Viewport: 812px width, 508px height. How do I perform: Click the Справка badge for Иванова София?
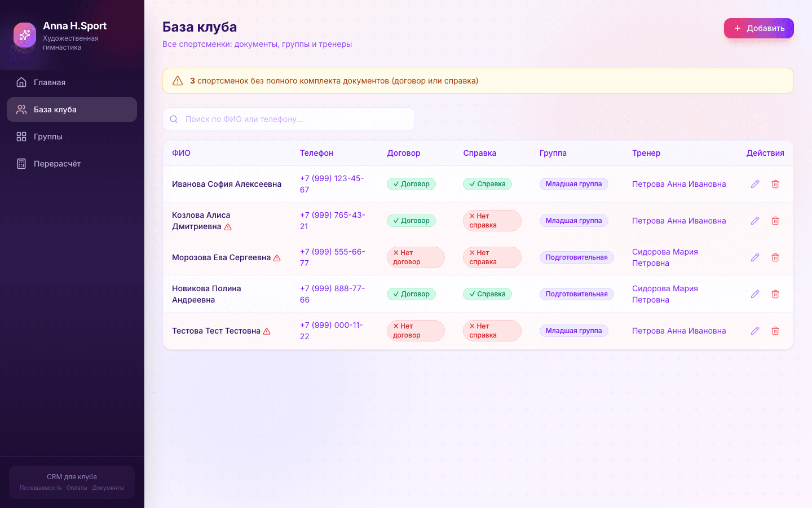coord(487,184)
